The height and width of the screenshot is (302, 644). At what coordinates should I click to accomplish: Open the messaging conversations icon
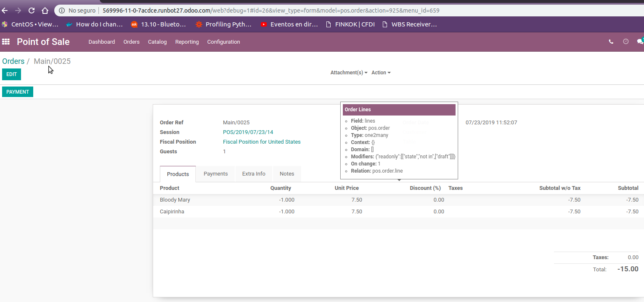(x=640, y=42)
